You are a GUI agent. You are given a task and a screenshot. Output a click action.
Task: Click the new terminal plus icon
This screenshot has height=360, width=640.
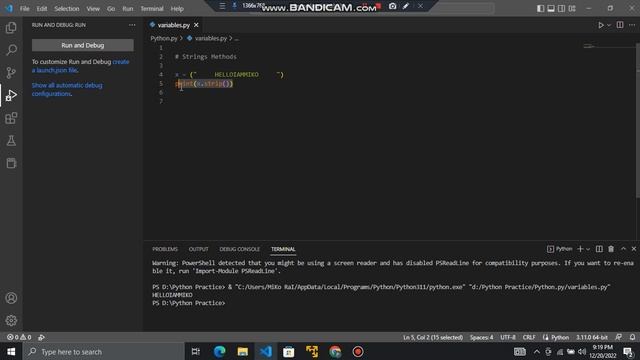pos(580,249)
